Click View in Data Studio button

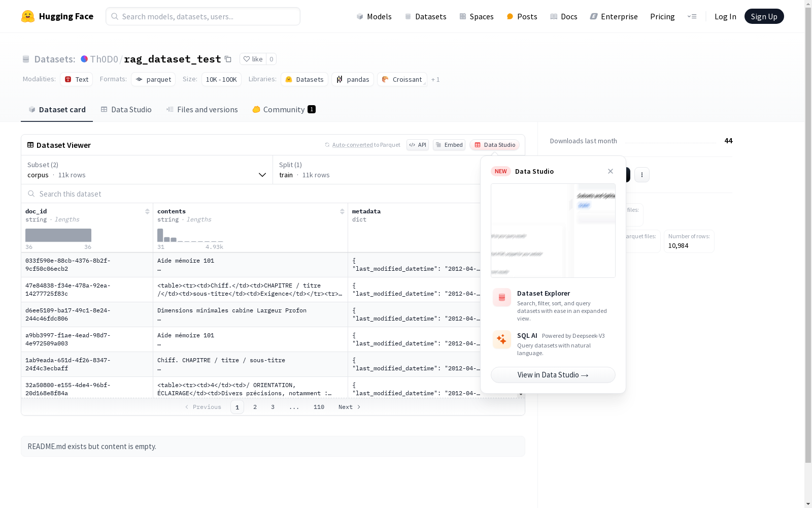point(553,375)
